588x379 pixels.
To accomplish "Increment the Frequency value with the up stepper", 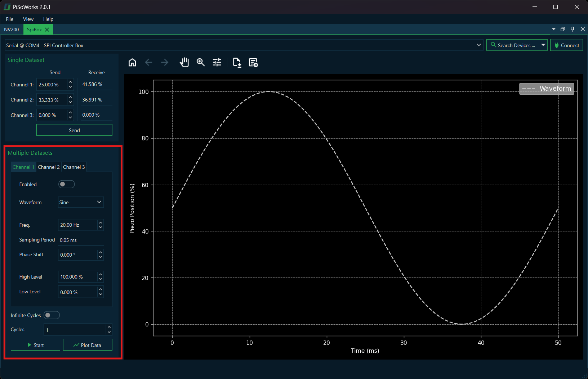I will (x=100, y=223).
